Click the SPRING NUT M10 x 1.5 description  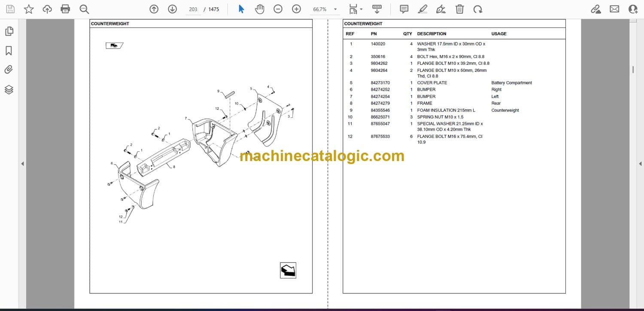click(440, 117)
